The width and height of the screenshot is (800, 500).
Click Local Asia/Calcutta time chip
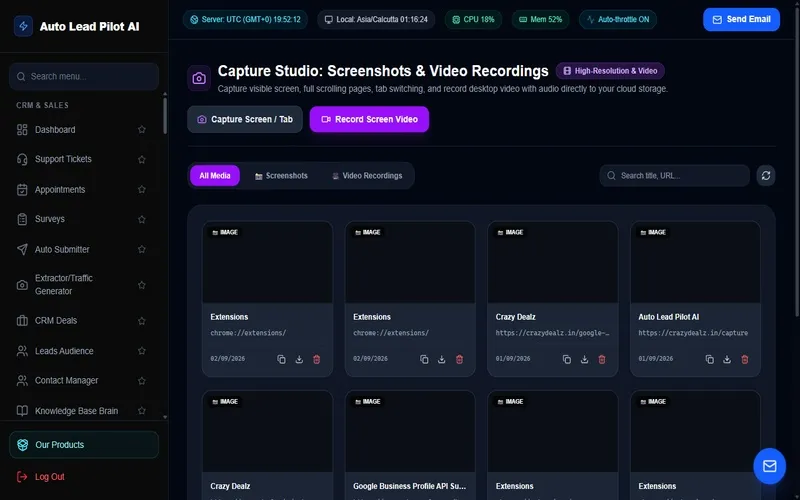pyautogui.click(x=376, y=19)
